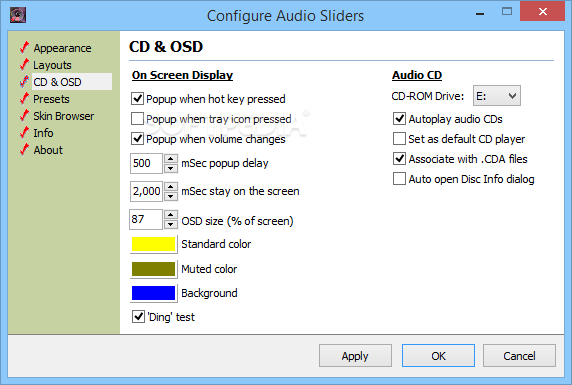The width and height of the screenshot is (572, 385).
Task: Click the Audio Sliders app icon in title bar
Action: coord(18,15)
